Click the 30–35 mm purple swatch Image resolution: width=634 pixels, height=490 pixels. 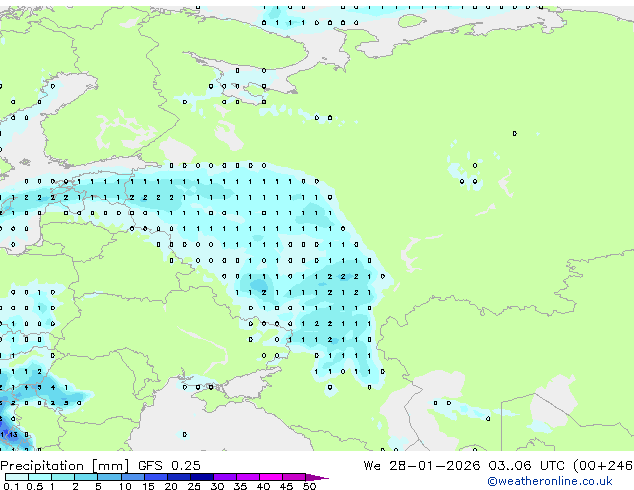coord(225,477)
